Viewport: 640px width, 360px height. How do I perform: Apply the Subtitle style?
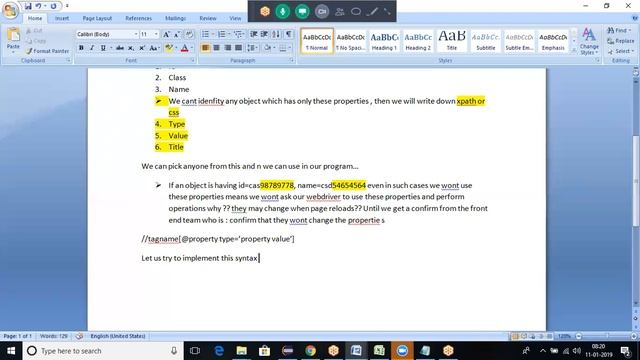tap(486, 41)
